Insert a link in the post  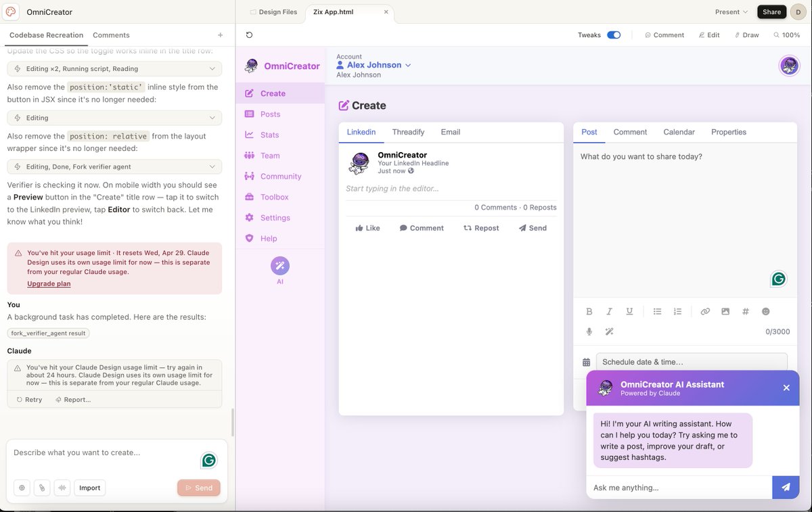click(705, 312)
